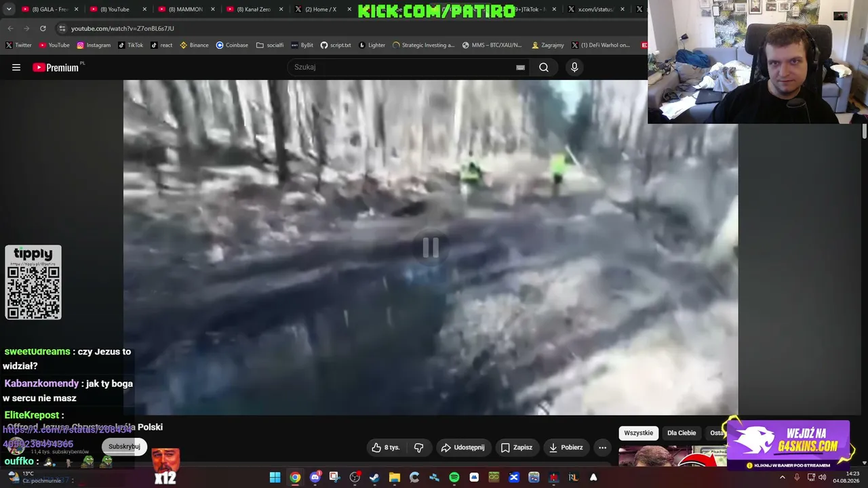Open Rocket League from the taskbar
This screenshot has width=868, height=488.
pos(574,477)
